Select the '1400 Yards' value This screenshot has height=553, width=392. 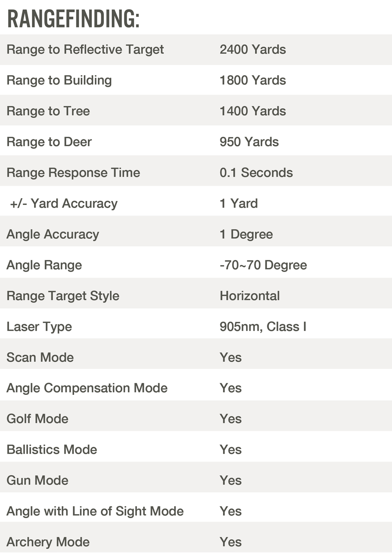tap(252, 111)
